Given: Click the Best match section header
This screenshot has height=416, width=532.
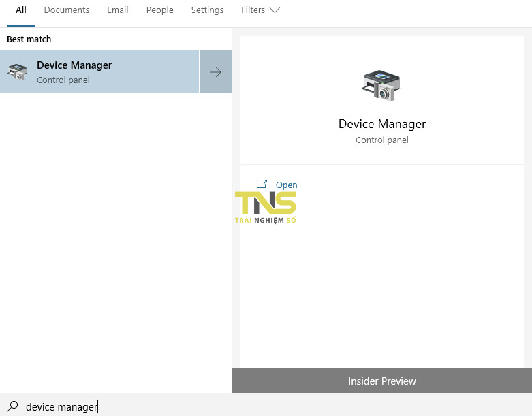Looking at the screenshot, I should tap(29, 39).
